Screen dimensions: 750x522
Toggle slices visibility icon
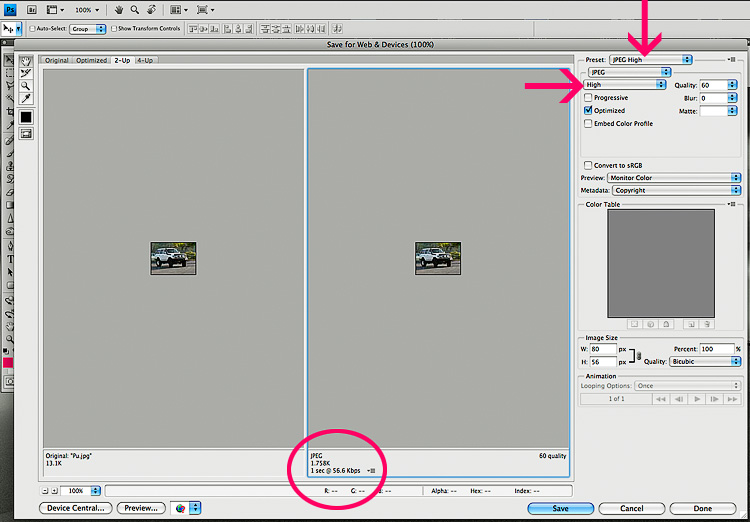pyautogui.click(x=26, y=133)
